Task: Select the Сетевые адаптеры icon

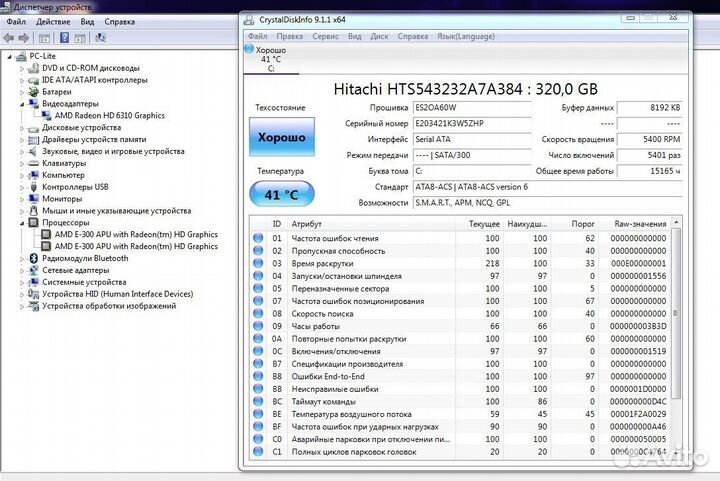Action: point(34,270)
